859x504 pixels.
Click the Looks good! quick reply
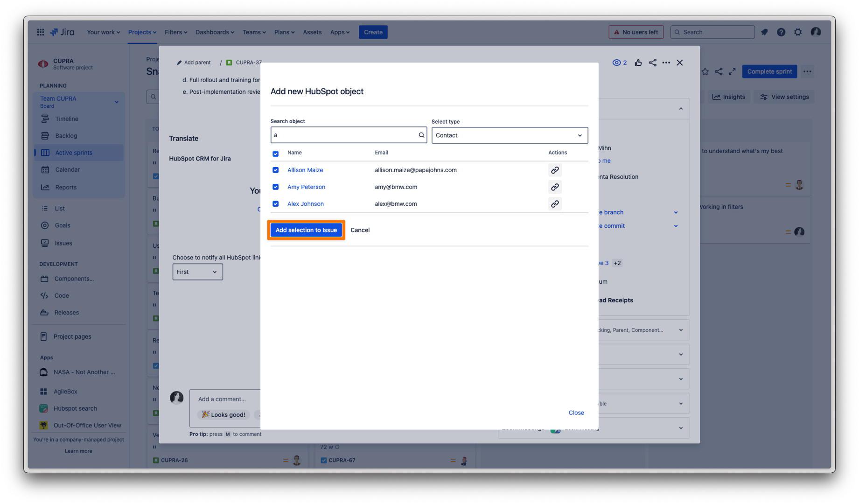[x=224, y=415]
